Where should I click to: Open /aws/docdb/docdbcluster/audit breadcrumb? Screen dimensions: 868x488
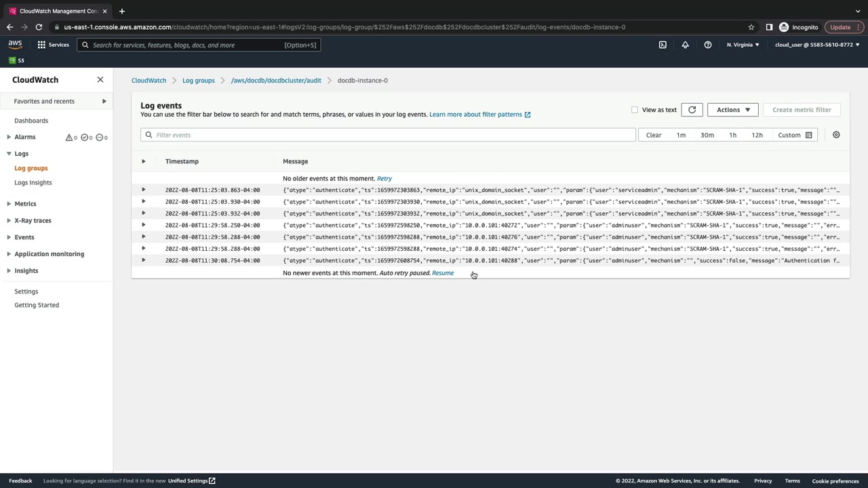276,80
